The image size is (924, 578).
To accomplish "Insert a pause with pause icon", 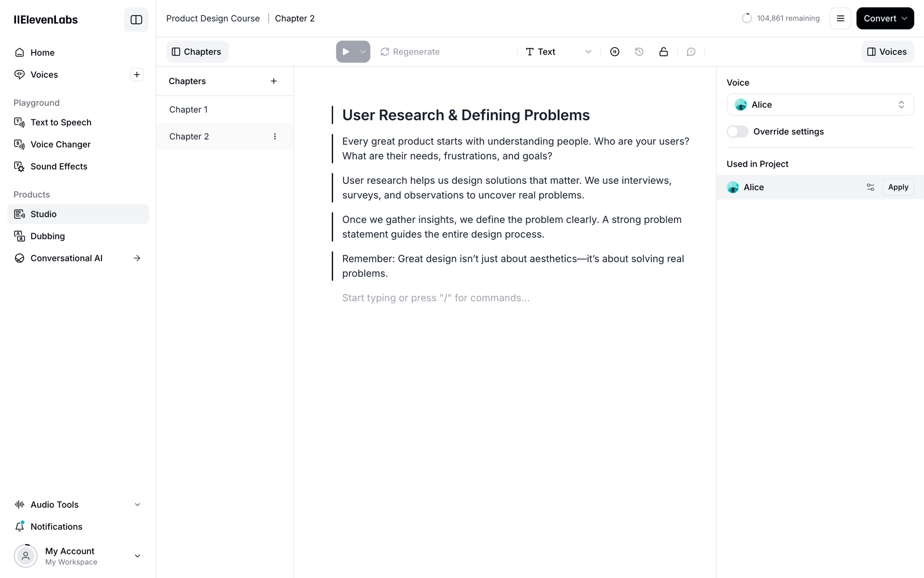I will (615, 52).
